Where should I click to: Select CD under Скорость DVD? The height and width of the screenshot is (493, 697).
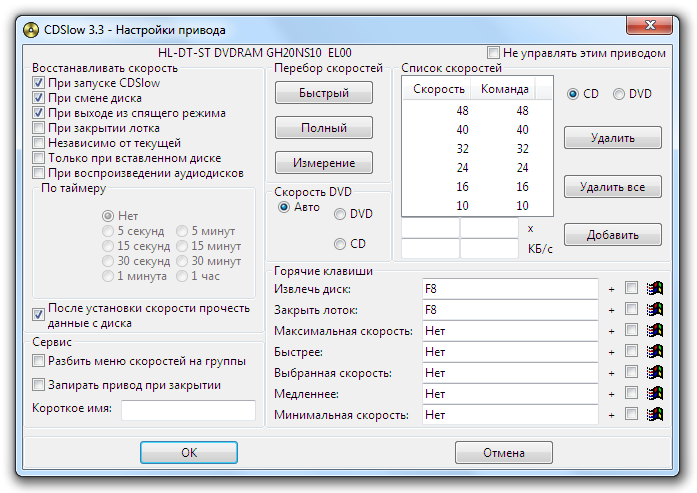point(340,244)
